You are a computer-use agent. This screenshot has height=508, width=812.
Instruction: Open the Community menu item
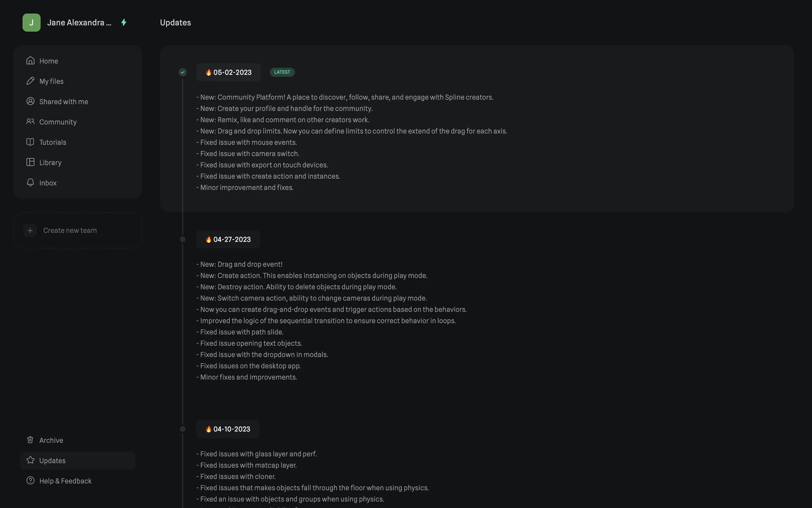pos(58,122)
